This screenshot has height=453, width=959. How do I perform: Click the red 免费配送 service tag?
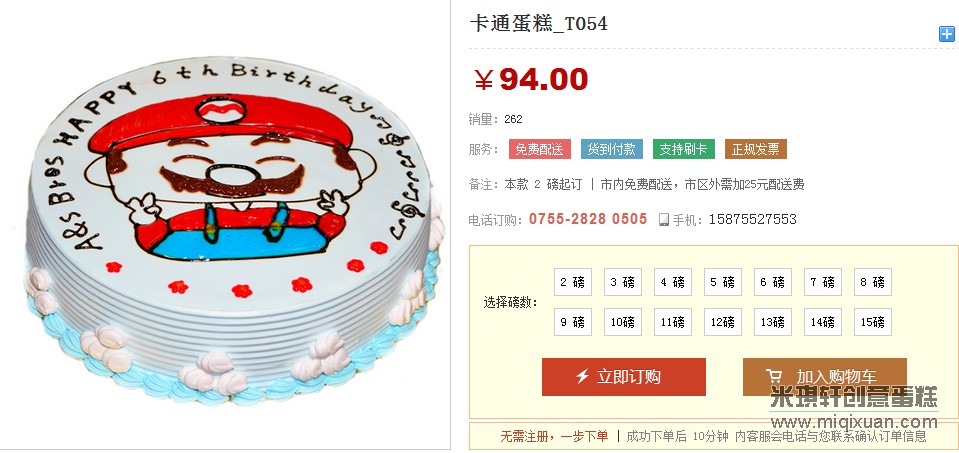539,149
